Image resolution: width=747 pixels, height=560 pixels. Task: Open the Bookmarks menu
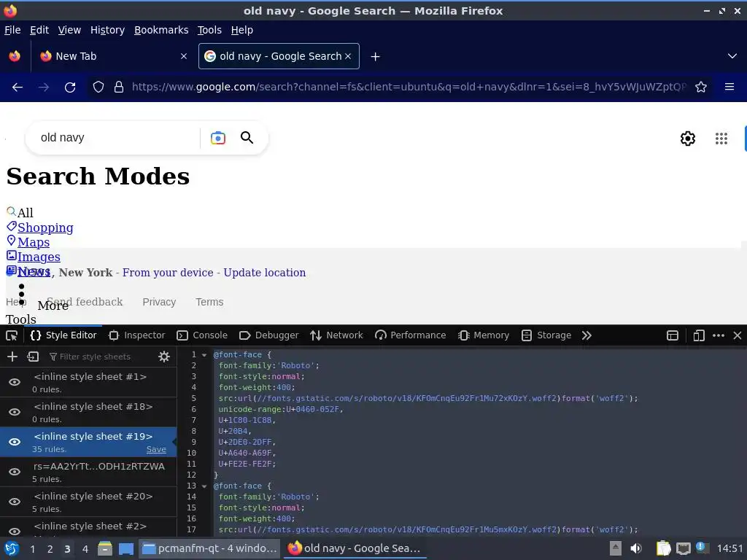(x=161, y=30)
